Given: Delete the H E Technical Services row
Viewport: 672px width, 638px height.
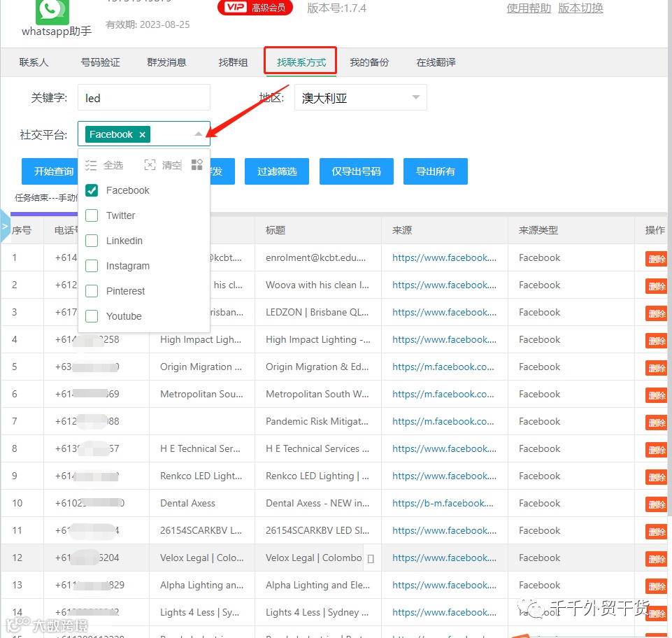Looking at the screenshot, I should pyautogui.click(x=657, y=451).
